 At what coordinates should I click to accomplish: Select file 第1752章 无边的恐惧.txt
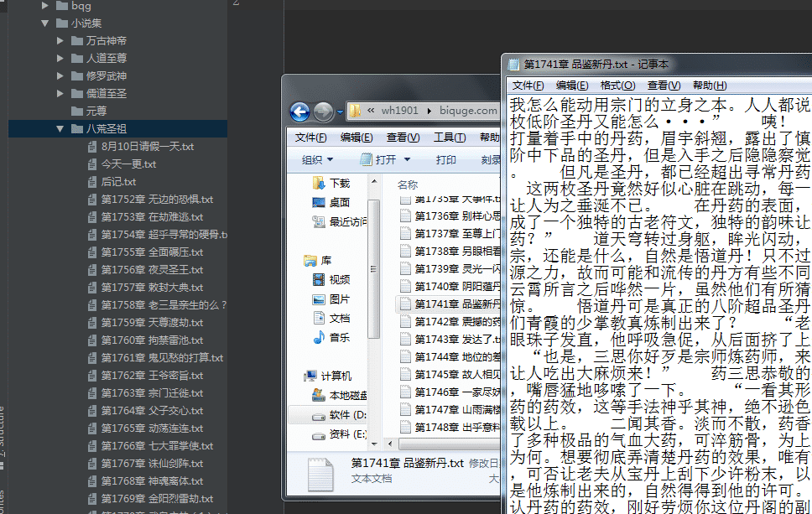coord(157,200)
